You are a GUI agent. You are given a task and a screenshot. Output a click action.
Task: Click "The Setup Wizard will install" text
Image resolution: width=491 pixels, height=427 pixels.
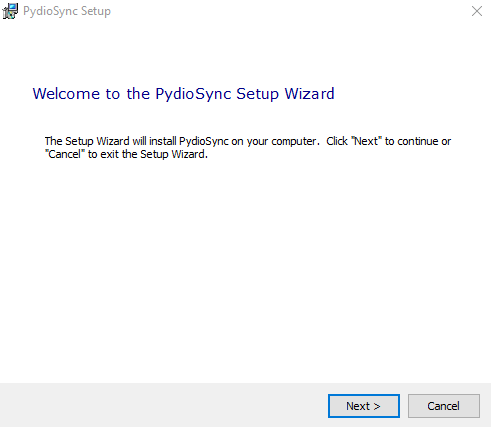[x=110, y=141]
